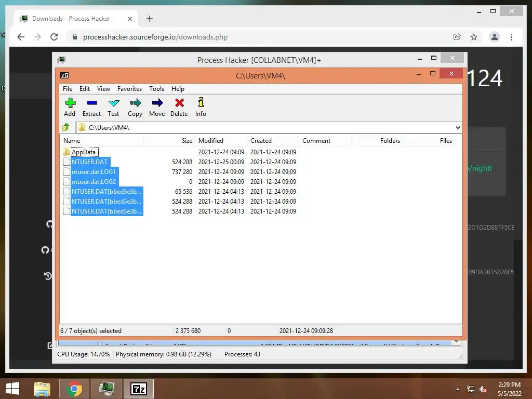Click the Processes: 43 status entry
Screen dimensions: 532x399
[x=242, y=354]
